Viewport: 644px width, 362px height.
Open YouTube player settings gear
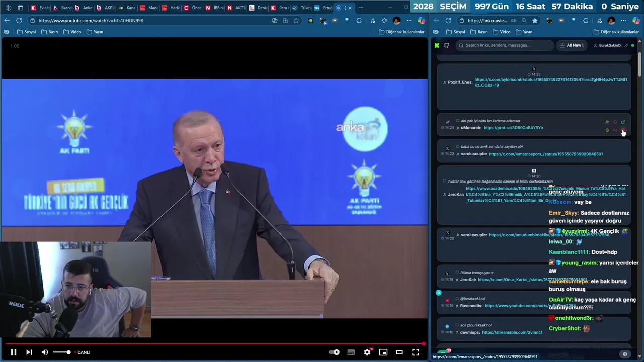click(x=367, y=352)
